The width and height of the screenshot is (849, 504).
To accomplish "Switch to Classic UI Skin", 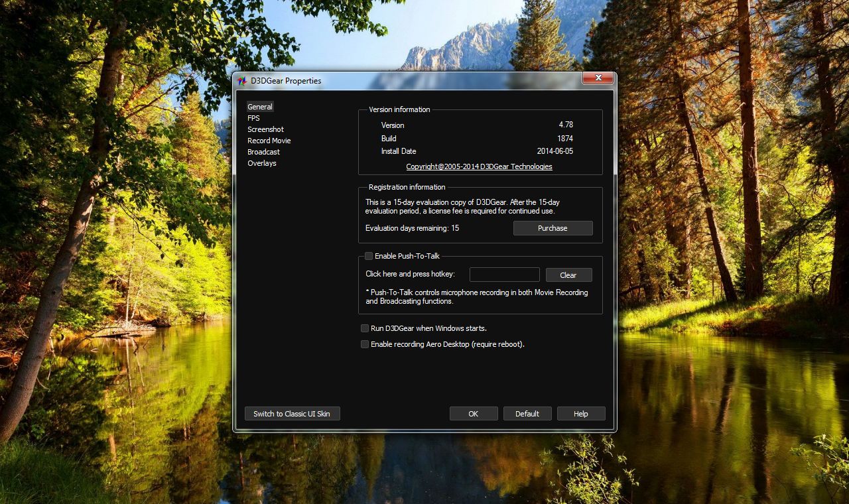I will [292, 414].
